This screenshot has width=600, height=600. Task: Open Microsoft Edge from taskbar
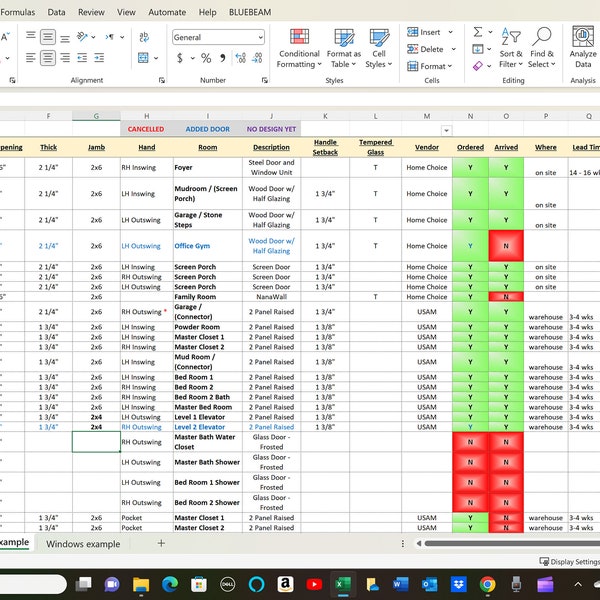point(170,584)
